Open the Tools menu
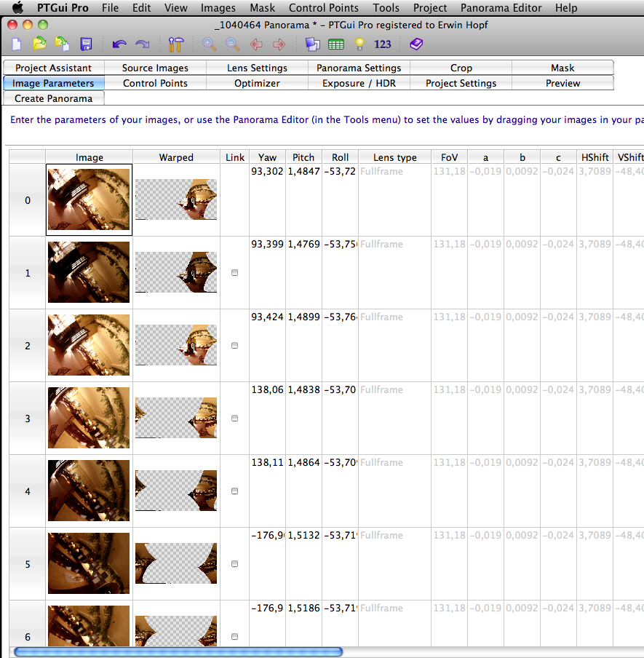The height and width of the screenshot is (658, 644). (386, 7)
